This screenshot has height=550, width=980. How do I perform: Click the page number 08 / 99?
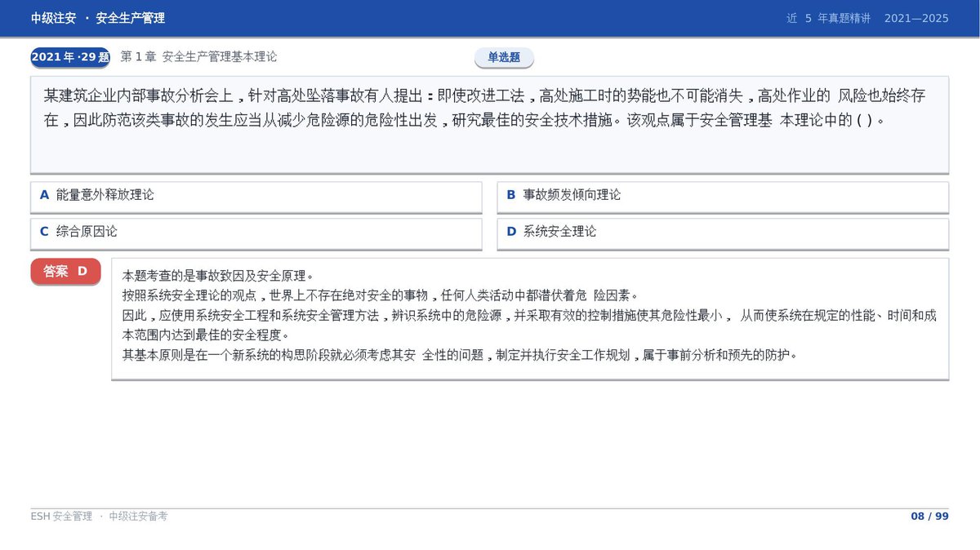coord(929,517)
